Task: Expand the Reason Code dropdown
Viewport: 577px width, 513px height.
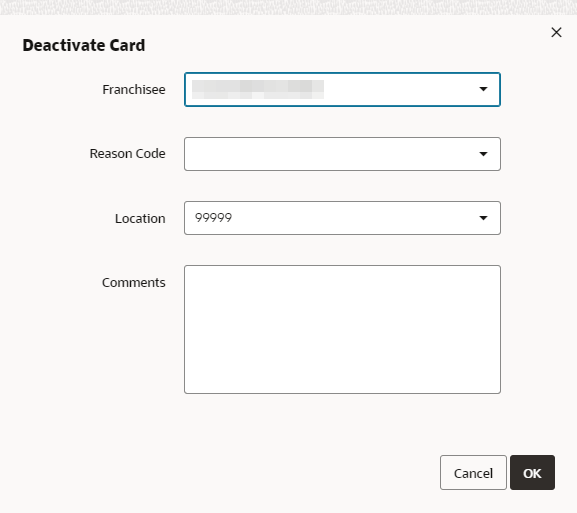Action: coord(342,154)
